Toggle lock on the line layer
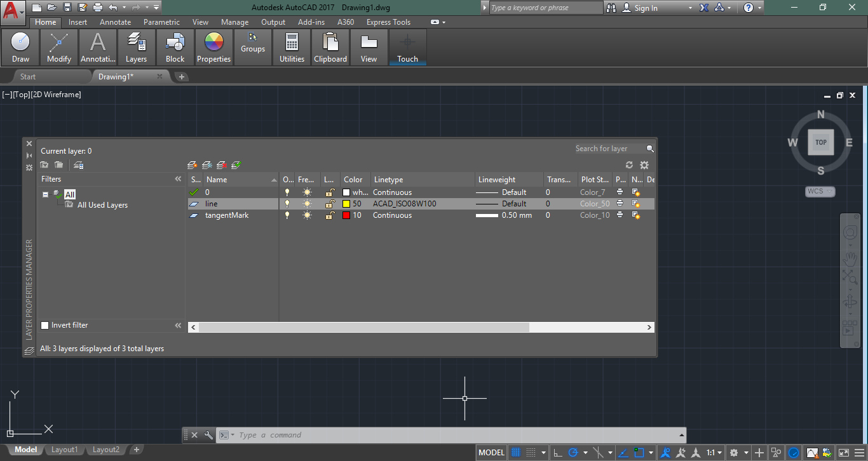 (x=329, y=204)
